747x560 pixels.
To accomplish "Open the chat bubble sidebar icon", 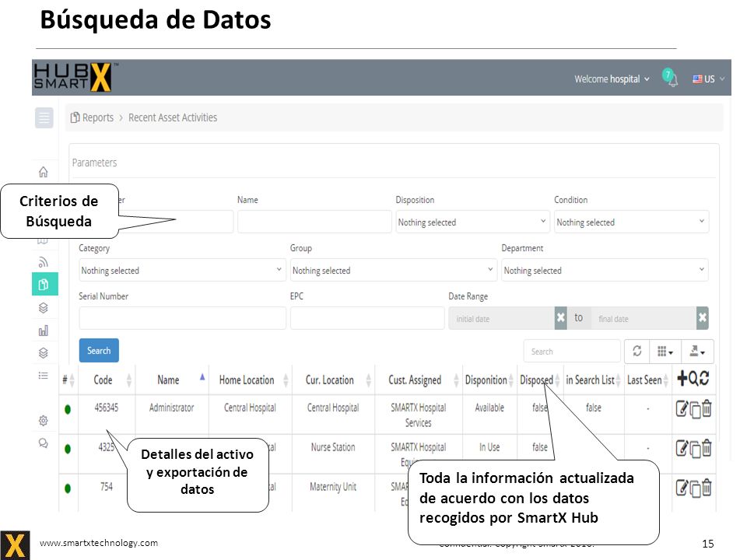I will [44, 443].
